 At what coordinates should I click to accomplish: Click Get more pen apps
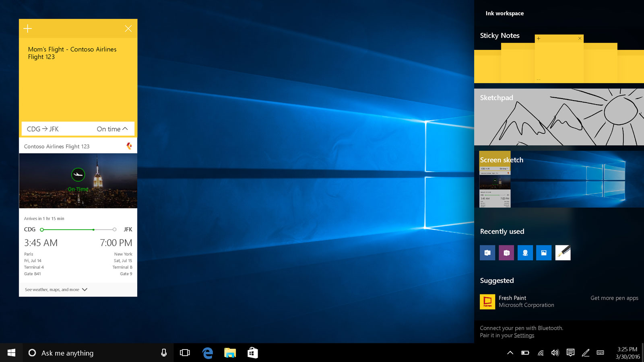[x=614, y=298]
